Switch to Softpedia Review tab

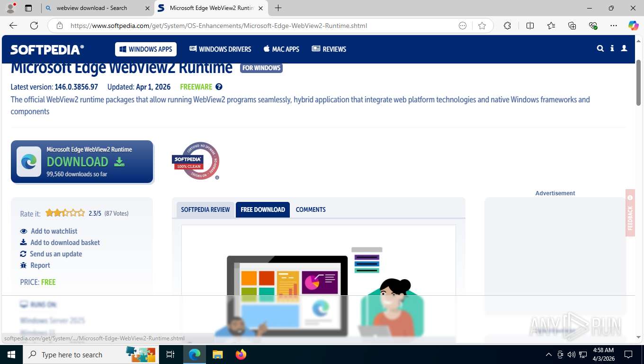click(x=205, y=209)
